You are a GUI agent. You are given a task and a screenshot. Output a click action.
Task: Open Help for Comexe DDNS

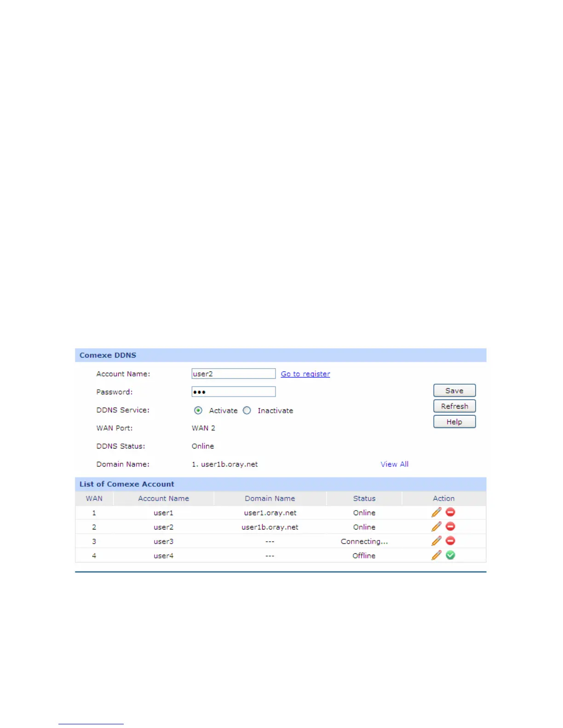454,422
